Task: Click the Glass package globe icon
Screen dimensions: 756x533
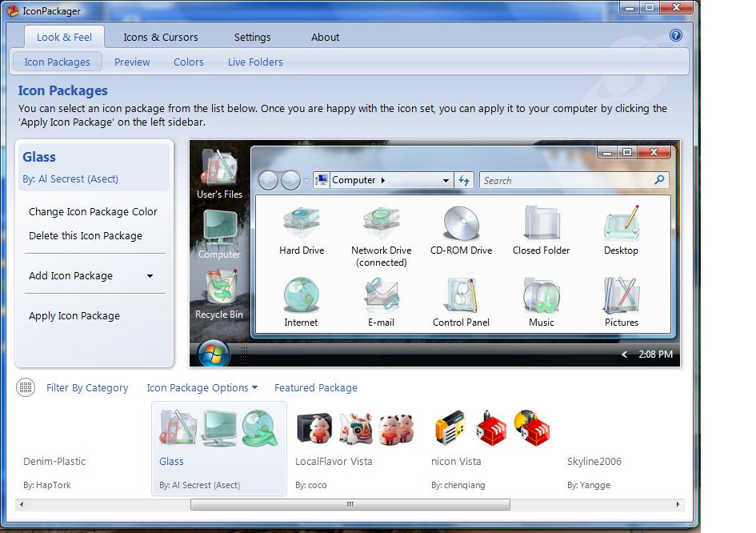Action: click(x=260, y=428)
